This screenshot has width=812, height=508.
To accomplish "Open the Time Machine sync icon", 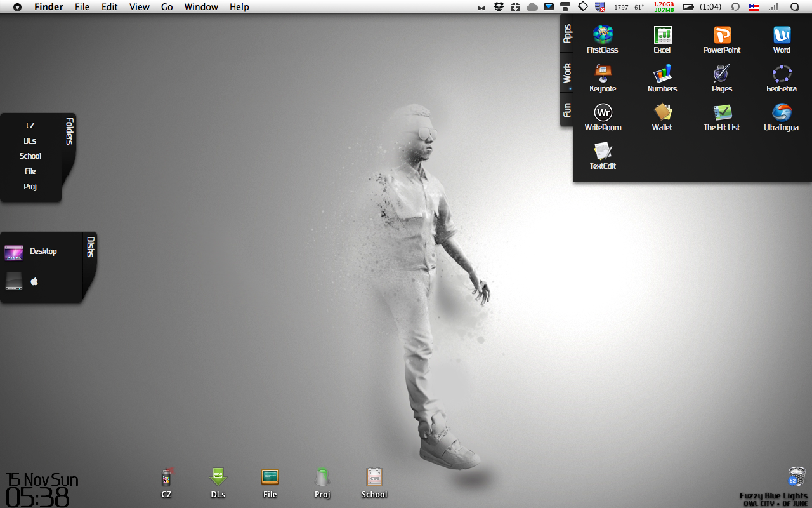I will [736, 7].
